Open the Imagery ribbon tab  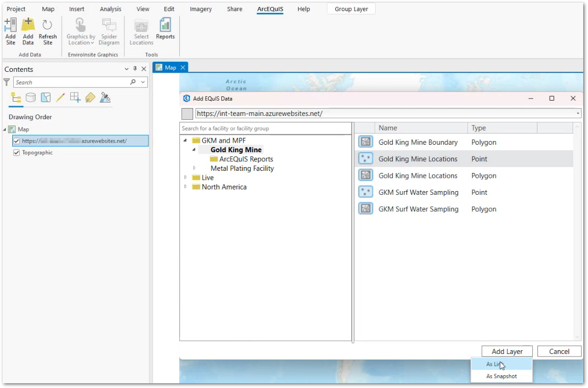201,9
